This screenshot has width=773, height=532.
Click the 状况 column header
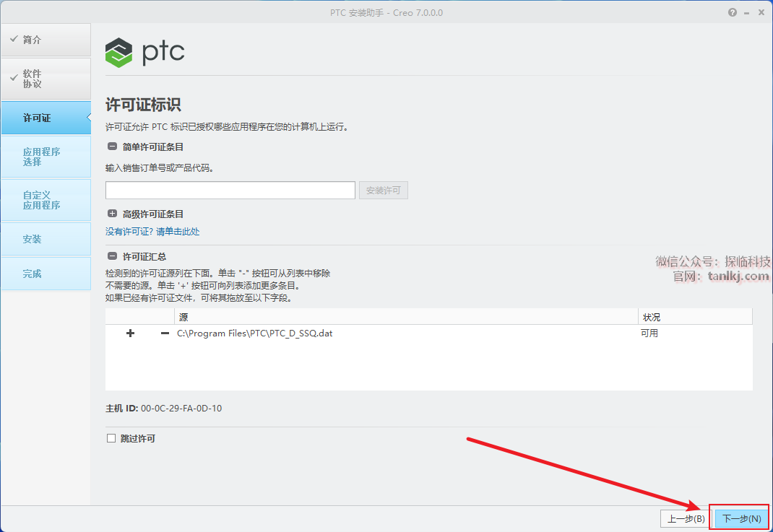click(695, 317)
